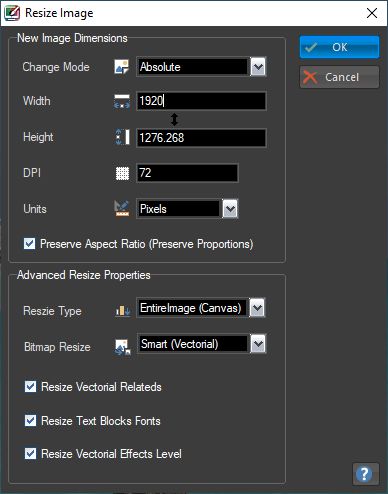
Task: Click the Width icon beside the field
Action: pos(122,101)
